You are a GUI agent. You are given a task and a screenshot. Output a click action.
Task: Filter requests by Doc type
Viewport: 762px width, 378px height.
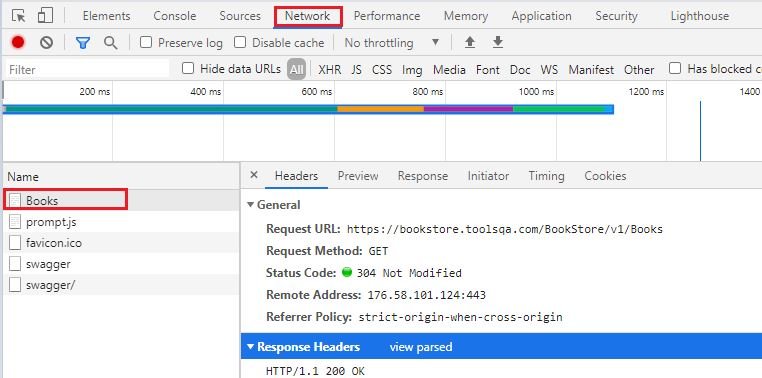pyautogui.click(x=520, y=70)
